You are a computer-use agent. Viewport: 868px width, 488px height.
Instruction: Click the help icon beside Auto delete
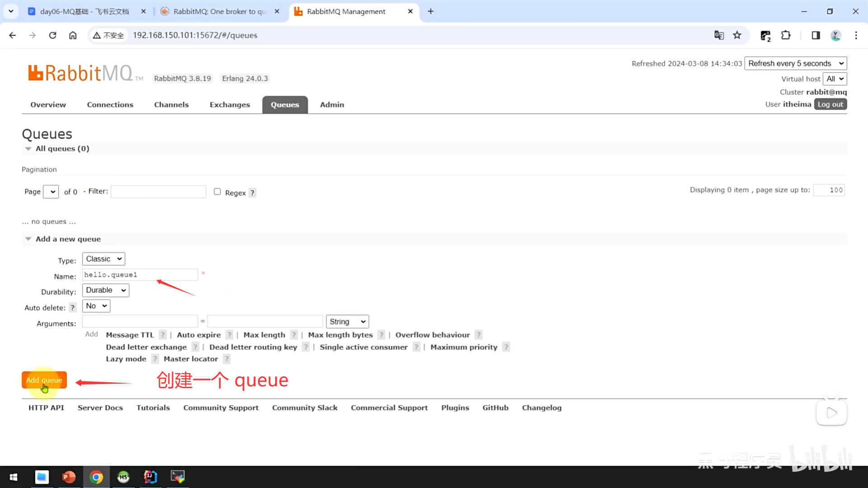72,308
